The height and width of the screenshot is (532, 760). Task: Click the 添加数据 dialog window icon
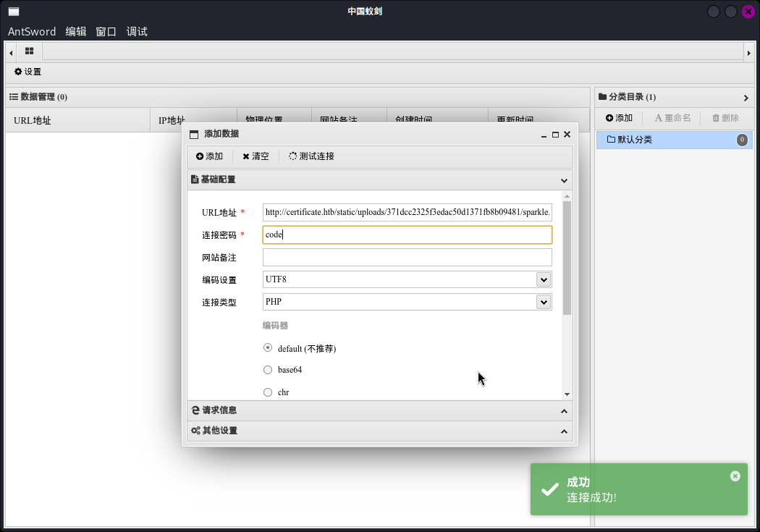(x=194, y=134)
